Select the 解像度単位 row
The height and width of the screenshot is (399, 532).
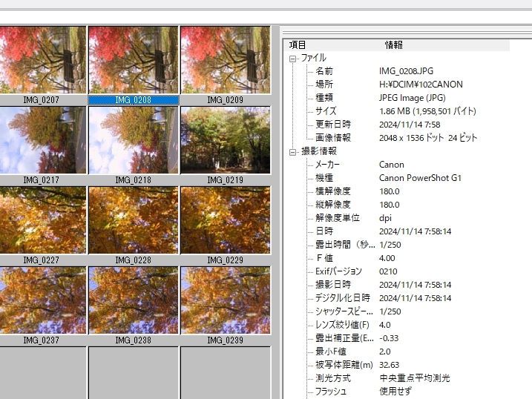353,217
